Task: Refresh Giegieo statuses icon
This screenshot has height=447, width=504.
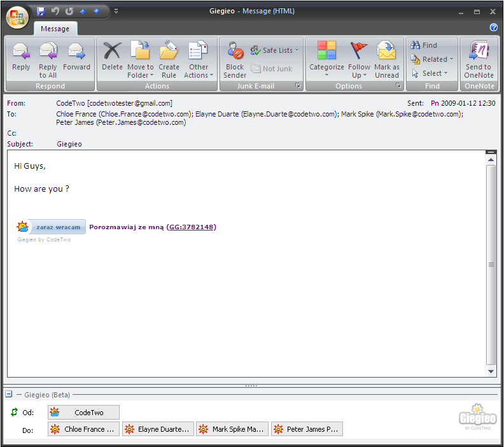Action: [x=14, y=412]
